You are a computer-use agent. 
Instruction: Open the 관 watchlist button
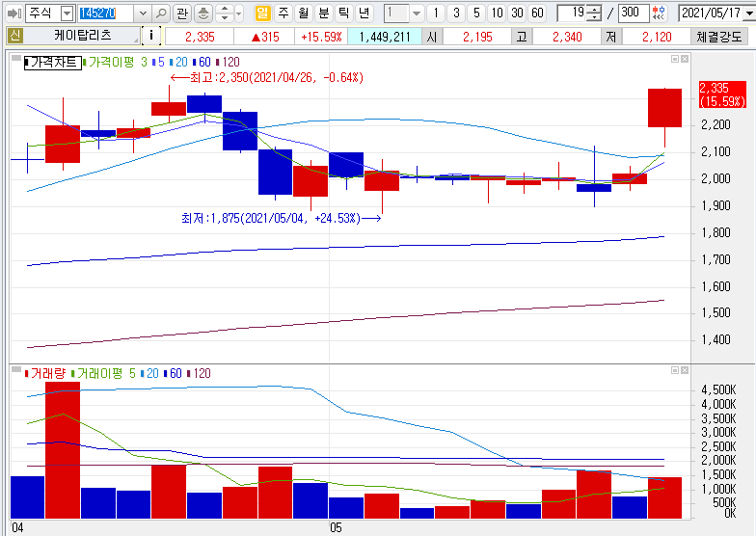[x=181, y=13]
